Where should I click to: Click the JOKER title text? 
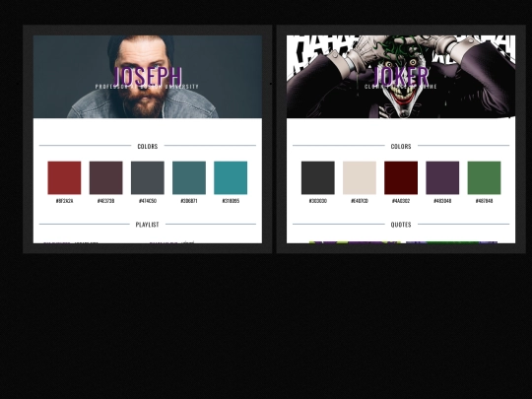[401, 76]
